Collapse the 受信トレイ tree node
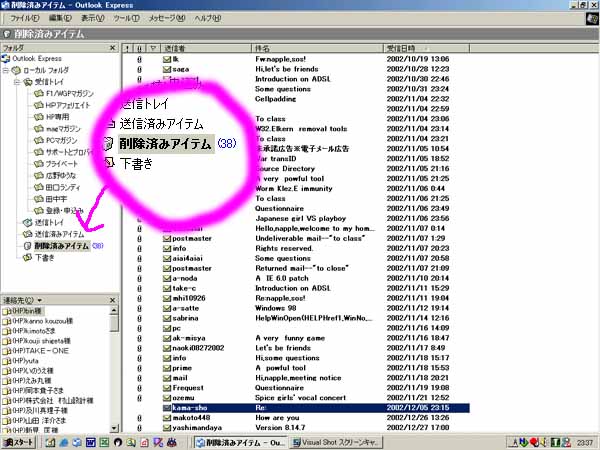 [x=17, y=82]
